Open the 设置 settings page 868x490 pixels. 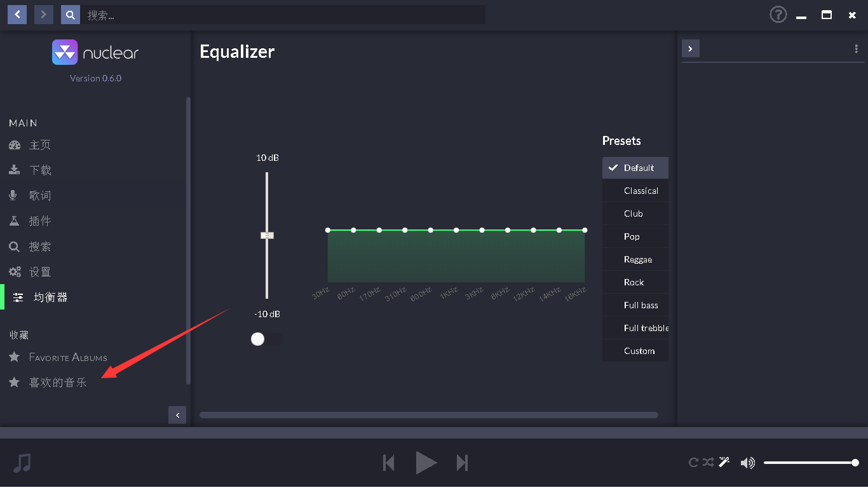tap(39, 272)
